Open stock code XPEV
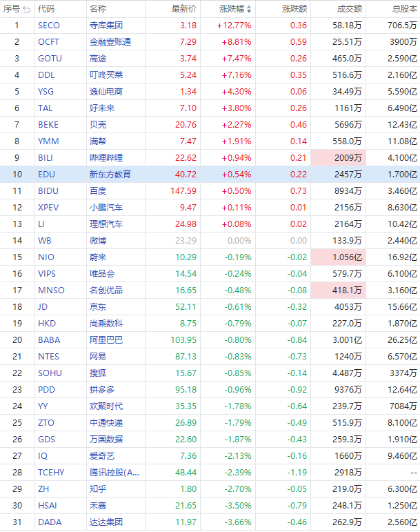This screenshot has width=420, height=532. (48, 208)
